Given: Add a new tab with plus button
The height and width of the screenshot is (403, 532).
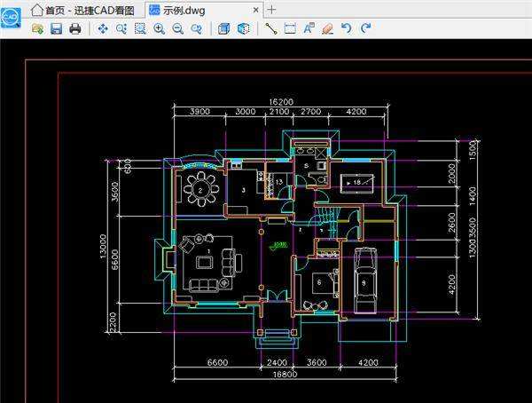Looking at the screenshot, I should point(271,10).
